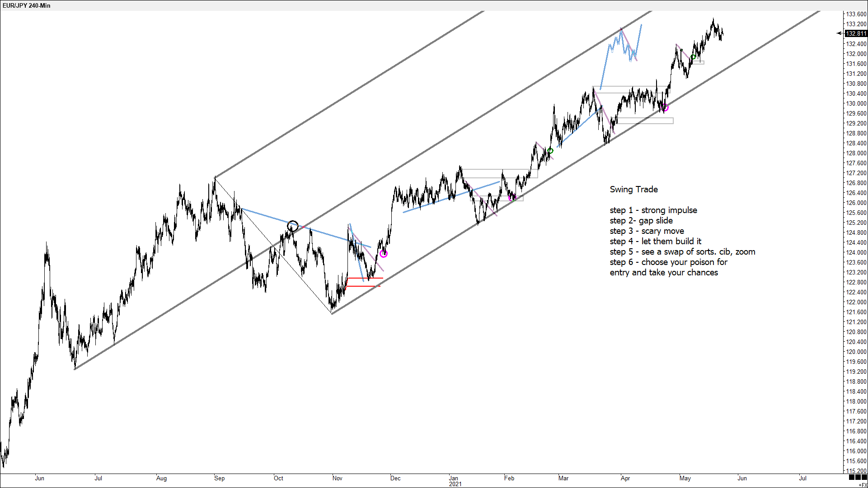Click the first black square at bottom right
The image size is (868, 488).
852,477
